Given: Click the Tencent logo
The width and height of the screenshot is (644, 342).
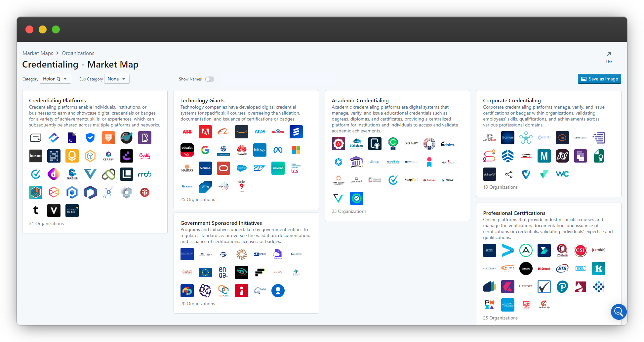Looking at the screenshot, I should pyautogui.click(x=187, y=186).
